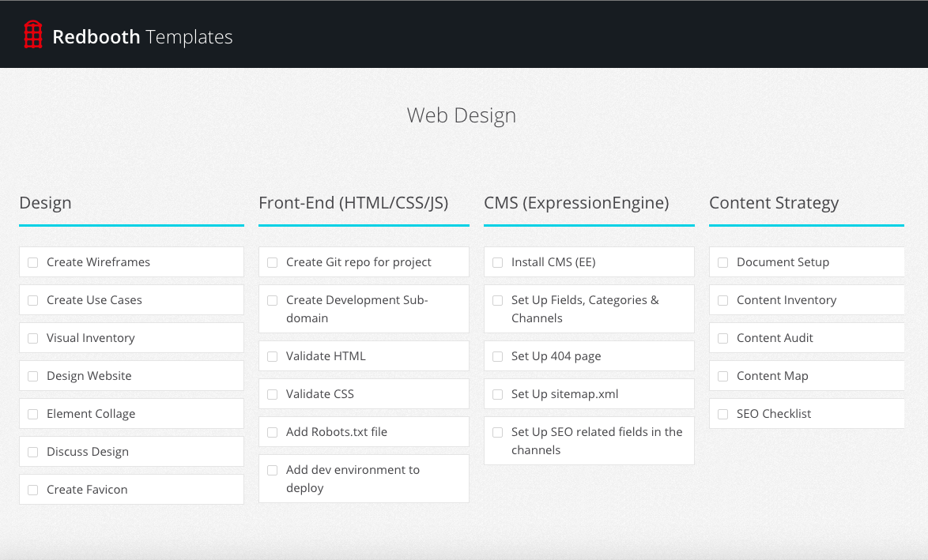Toggle the Visual Inventory checkbox
928x560 pixels.
[33, 338]
